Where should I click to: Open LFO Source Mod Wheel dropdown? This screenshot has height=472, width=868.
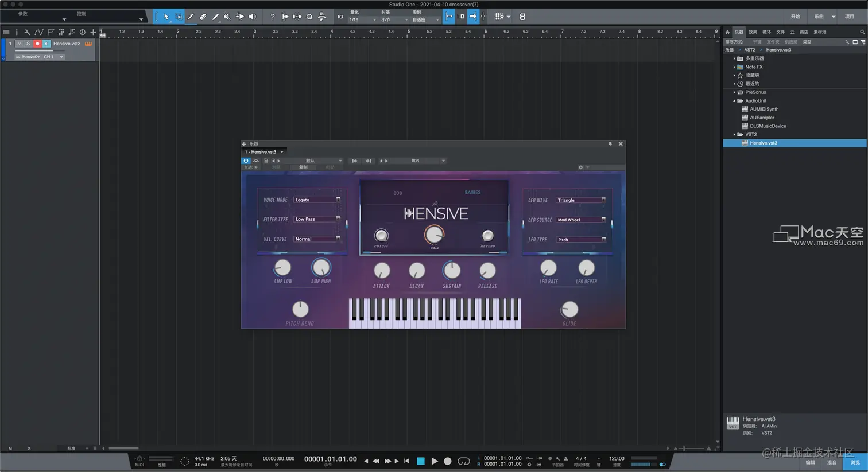tap(580, 220)
